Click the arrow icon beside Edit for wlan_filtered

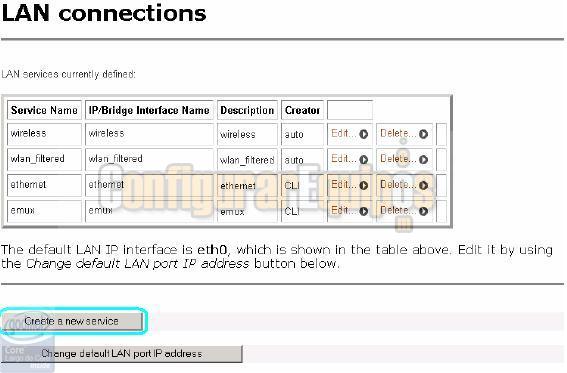363,159
